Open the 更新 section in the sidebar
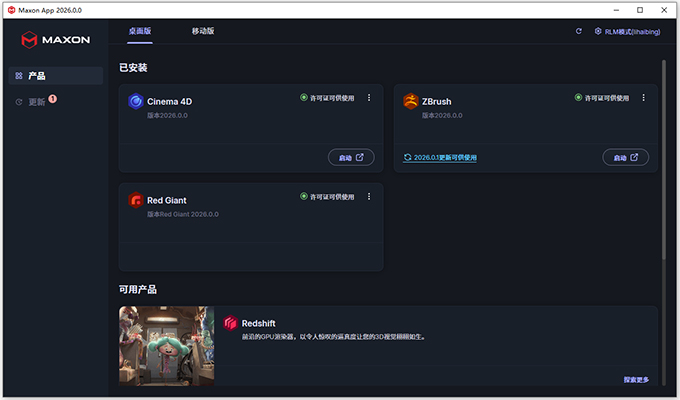The width and height of the screenshot is (680, 400). coord(36,102)
